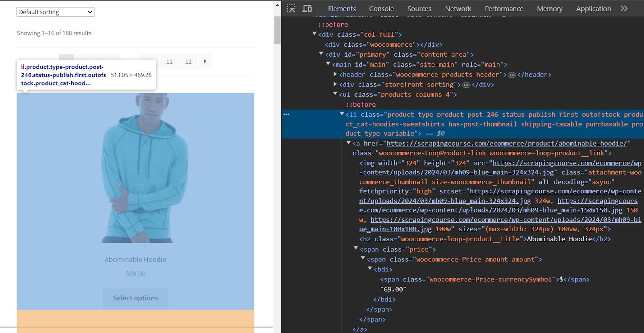The height and width of the screenshot is (333, 644).
Task: Collapse the bdi node
Action: coord(370,269)
